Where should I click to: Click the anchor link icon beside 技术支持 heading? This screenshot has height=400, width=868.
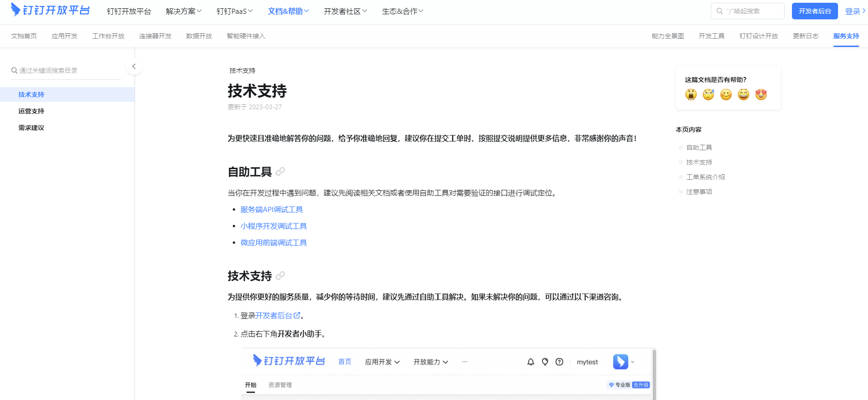(280, 276)
